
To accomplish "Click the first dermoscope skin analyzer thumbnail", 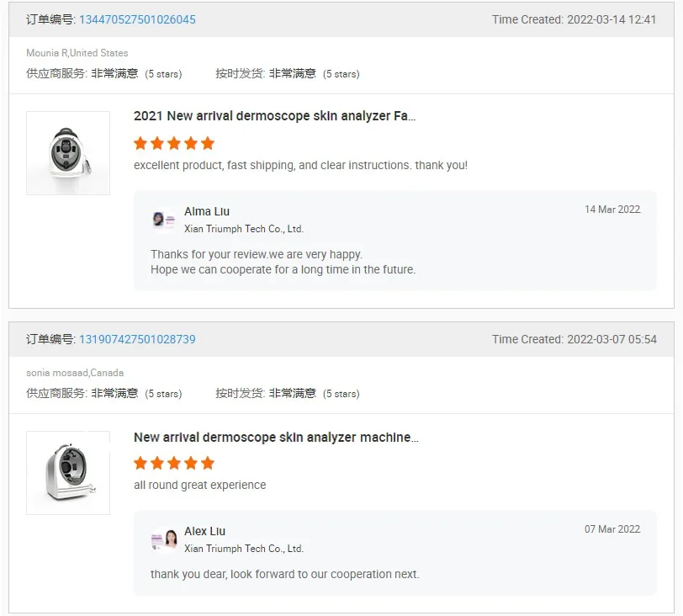I will click(68, 153).
